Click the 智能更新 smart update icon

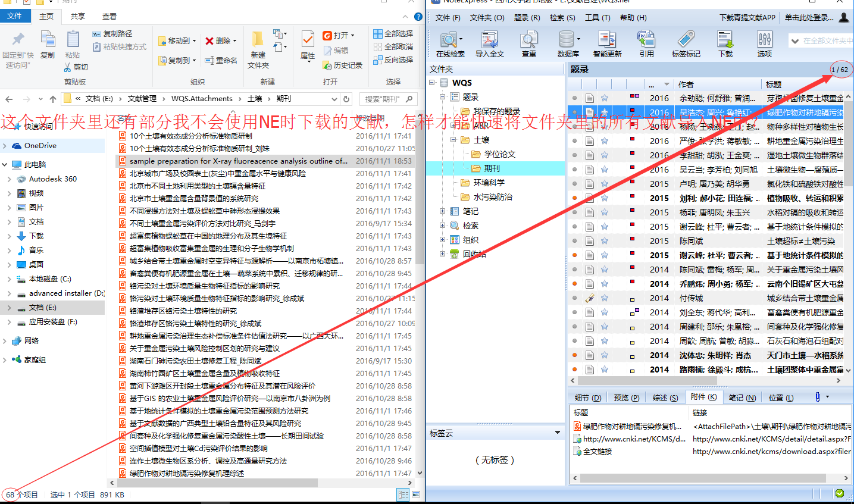[607, 44]
